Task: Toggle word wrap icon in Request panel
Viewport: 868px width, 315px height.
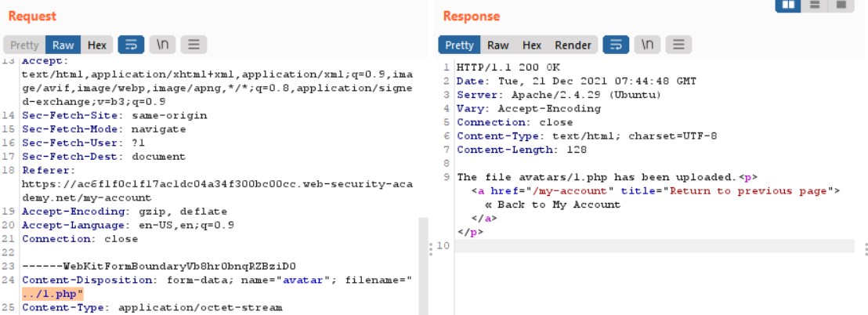Action: (131, 45)
